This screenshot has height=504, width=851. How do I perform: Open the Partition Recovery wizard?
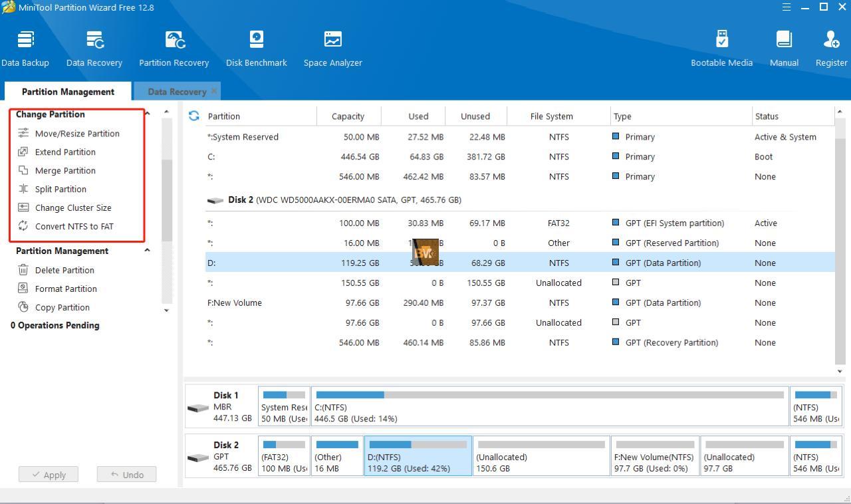(174, 49)
